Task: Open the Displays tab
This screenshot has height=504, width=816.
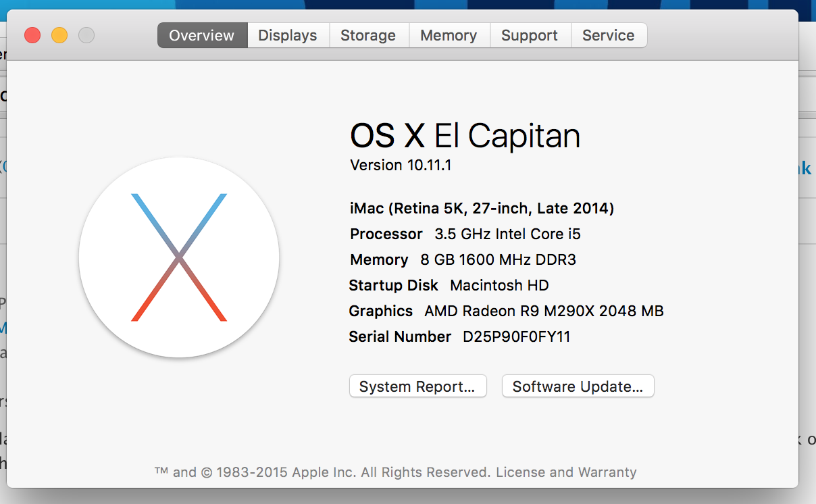Action: tap(288, 35)
